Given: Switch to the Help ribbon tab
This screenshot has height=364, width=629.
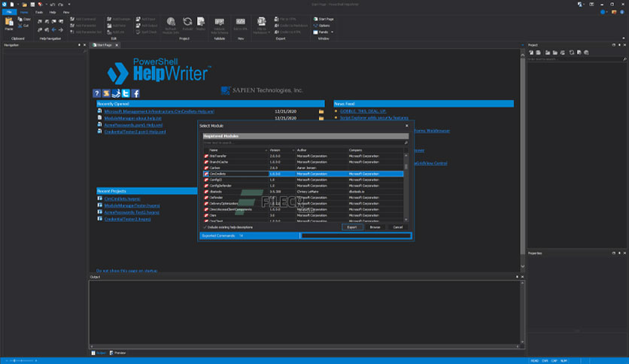Looking at the screenshot, I should [x=53, y=12].
